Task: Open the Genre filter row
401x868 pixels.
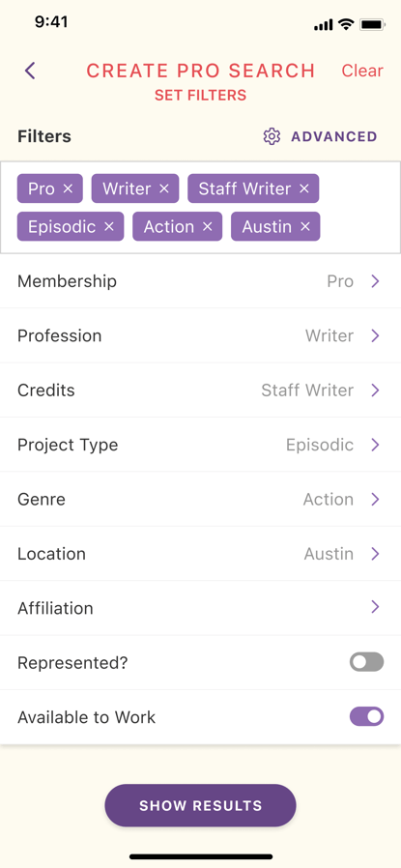Action: [x=200, y=499]
